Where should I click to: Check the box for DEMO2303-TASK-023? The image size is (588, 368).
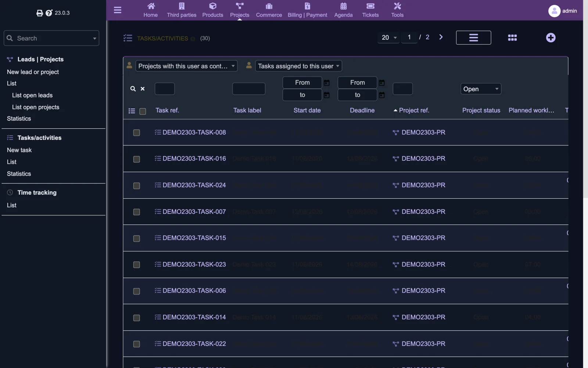click(136, 265)
